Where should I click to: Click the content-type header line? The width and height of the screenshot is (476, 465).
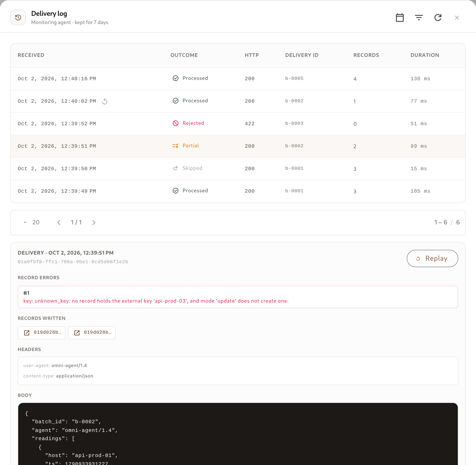(58, 376)
